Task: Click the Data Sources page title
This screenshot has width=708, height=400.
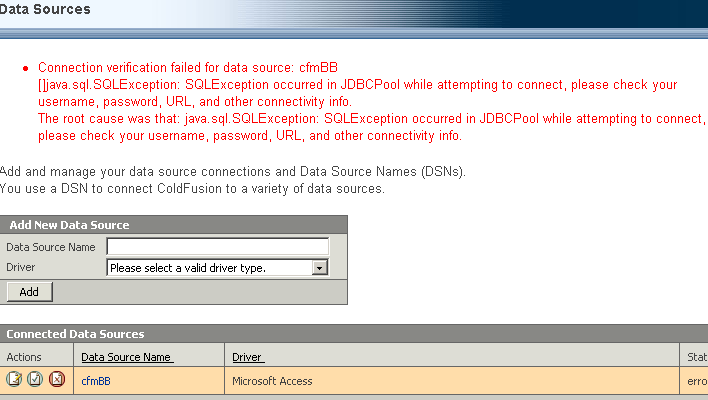Action: pyautogui.click(x=45, y=9)
